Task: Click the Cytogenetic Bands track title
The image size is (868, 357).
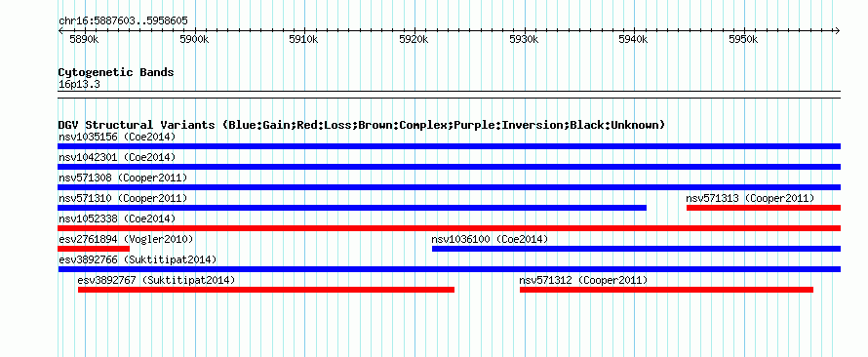Action: (x=116, y=72)
